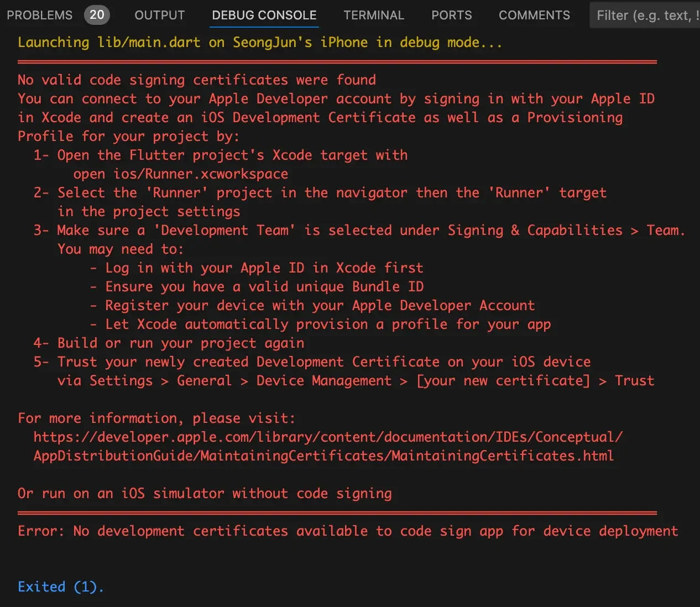The image size is (700, 607).
Task: Click '1- Open the Flutter project's Xcode target' line
Action: [221, 155]
